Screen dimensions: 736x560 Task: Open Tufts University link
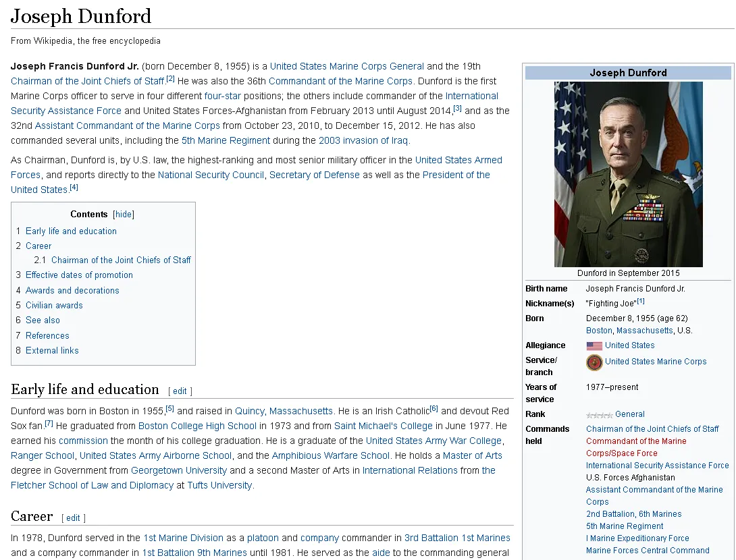pos(219,486)
